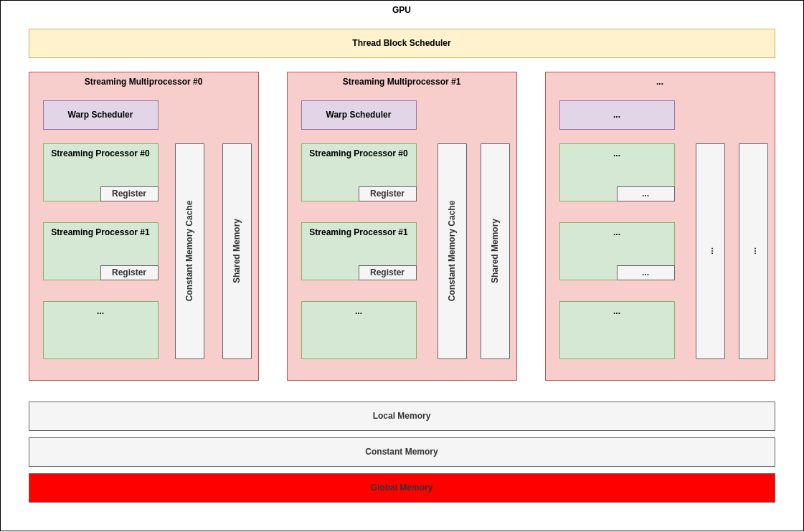Select Register of Processor #0 in Multiprocessor #1

[387, 194]
